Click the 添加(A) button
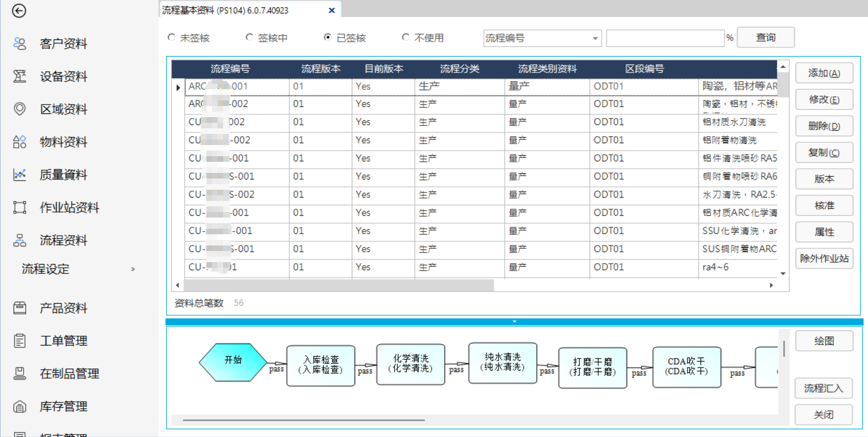 824,73
